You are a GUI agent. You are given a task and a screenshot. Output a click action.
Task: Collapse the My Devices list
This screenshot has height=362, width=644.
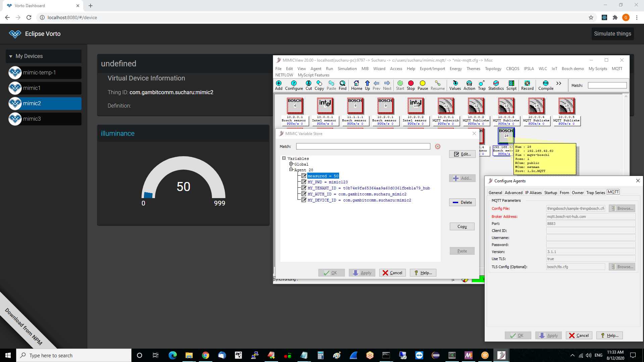[11, 56]
